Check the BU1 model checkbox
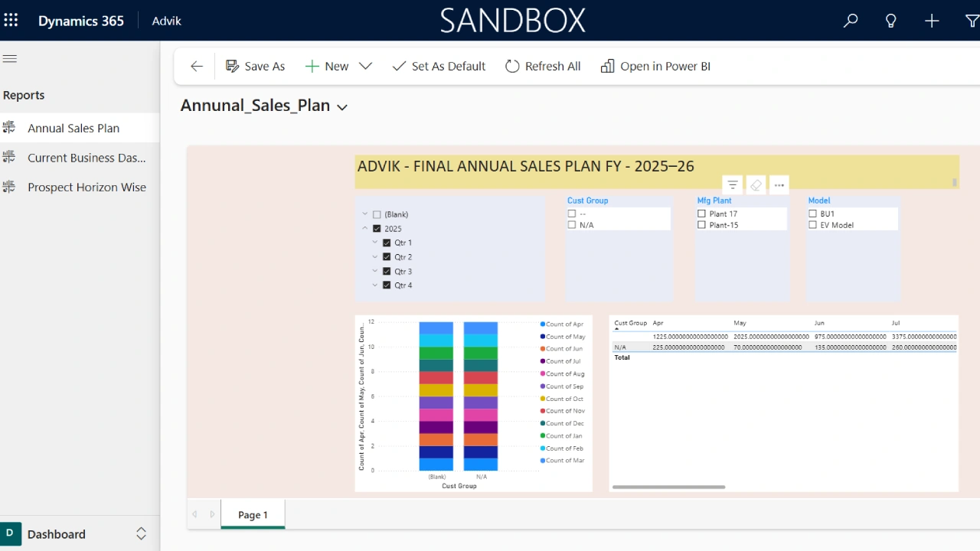Image resolution: width=980 pixels, height=551 pixels. coord(812,214)
